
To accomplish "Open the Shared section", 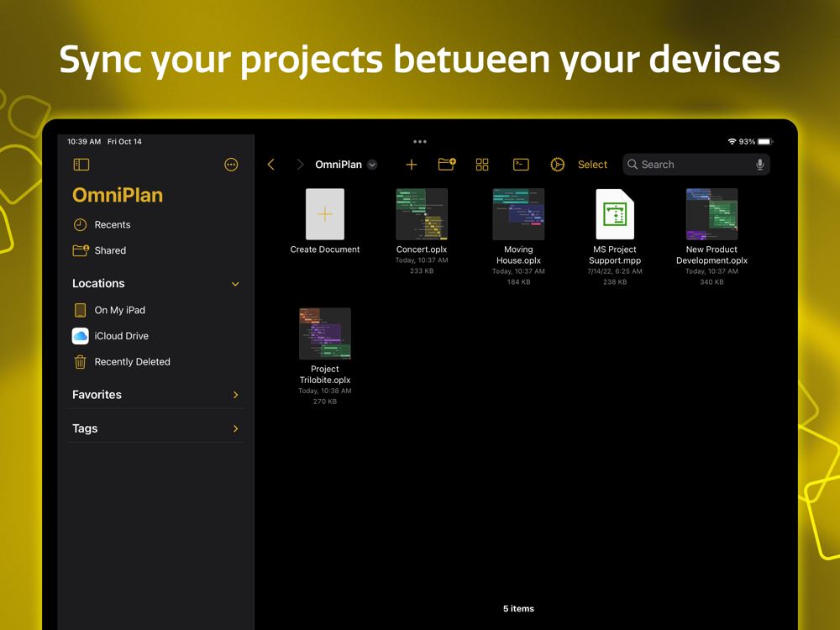I will tap(155, 250).
